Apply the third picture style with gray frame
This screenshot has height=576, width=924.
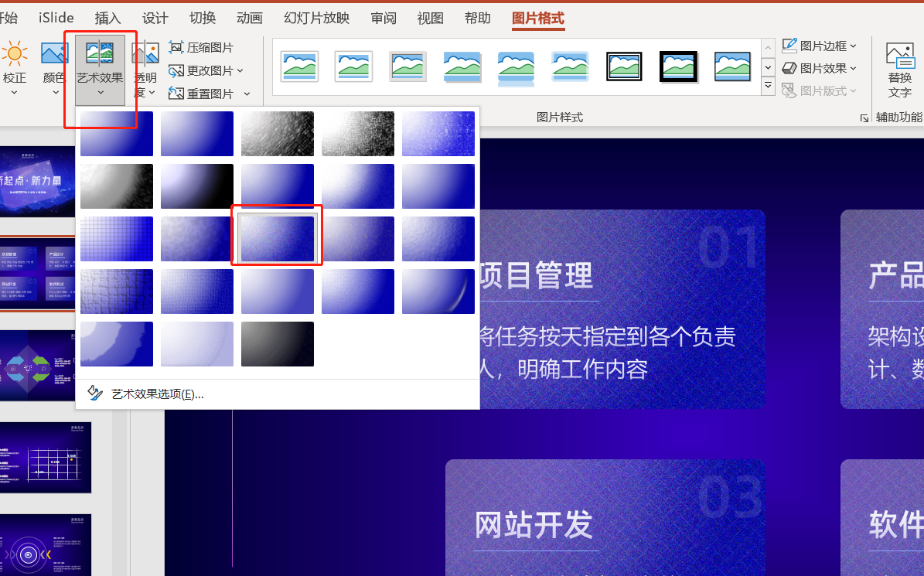407,66
